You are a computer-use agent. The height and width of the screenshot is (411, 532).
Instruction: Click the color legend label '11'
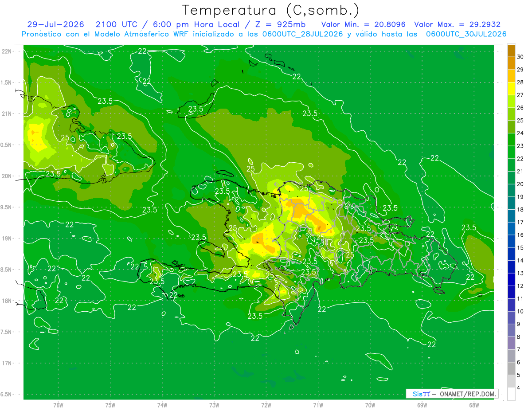520,299
